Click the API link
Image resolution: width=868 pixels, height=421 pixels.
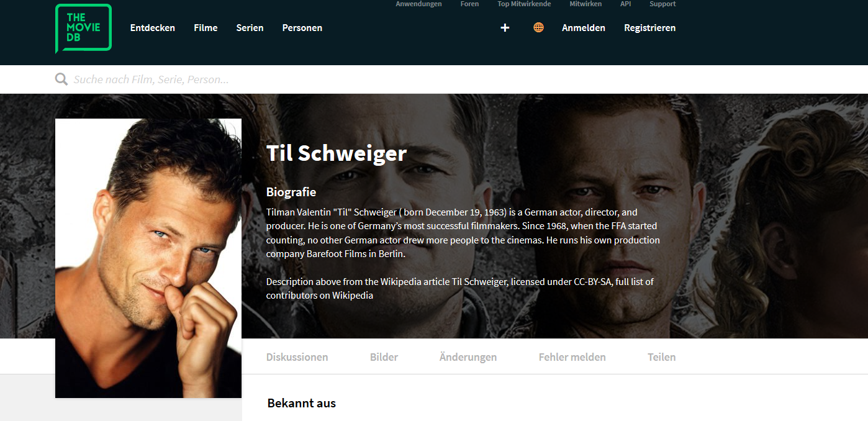click(x=626, y=4)
